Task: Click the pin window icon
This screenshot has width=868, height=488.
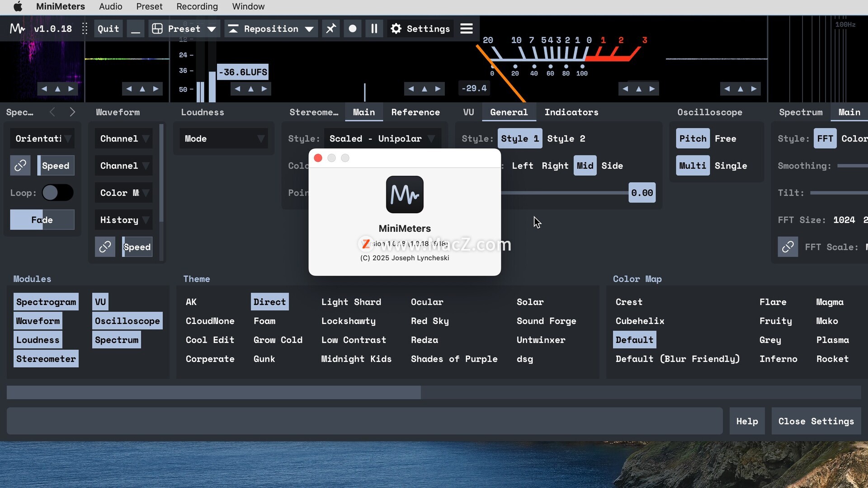Action: coord(331,29)
